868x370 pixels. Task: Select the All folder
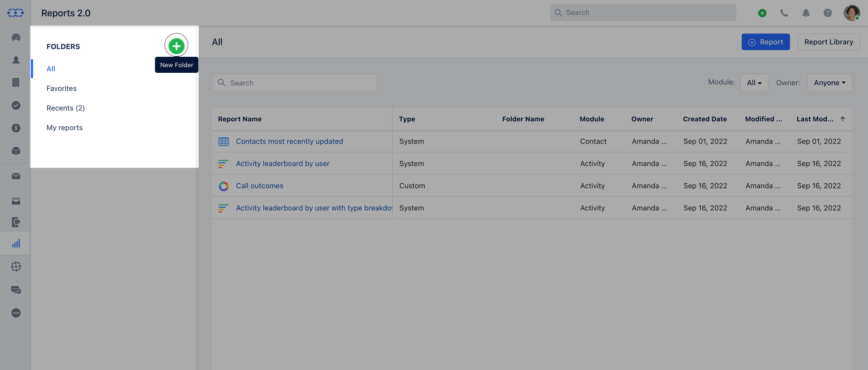[x=51, y=69]
